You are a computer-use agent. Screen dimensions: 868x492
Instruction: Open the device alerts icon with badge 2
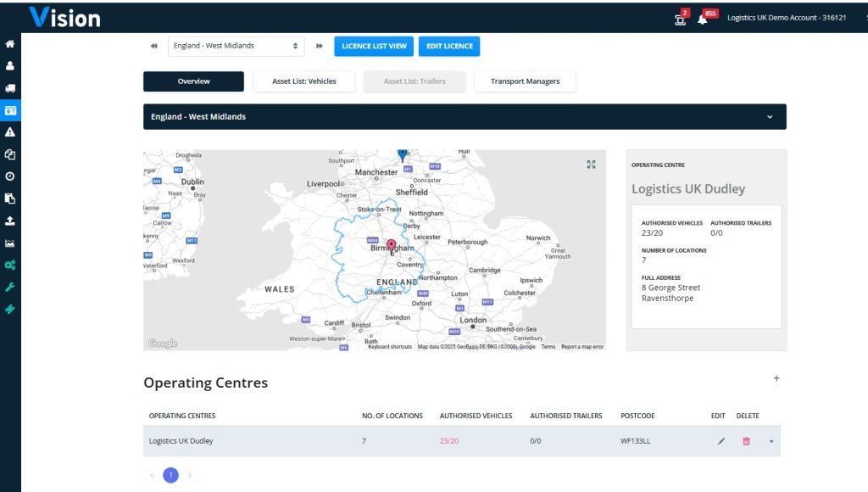[682, 19]
